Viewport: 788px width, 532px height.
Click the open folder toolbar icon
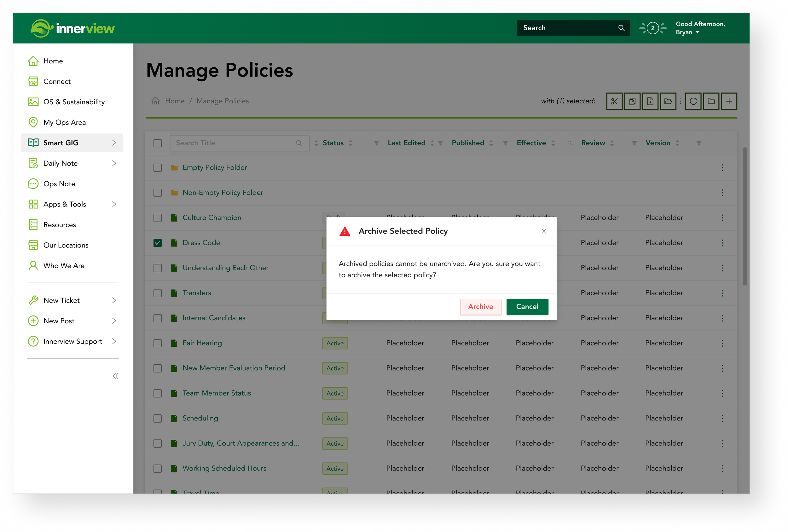click(x=668, y=101)
